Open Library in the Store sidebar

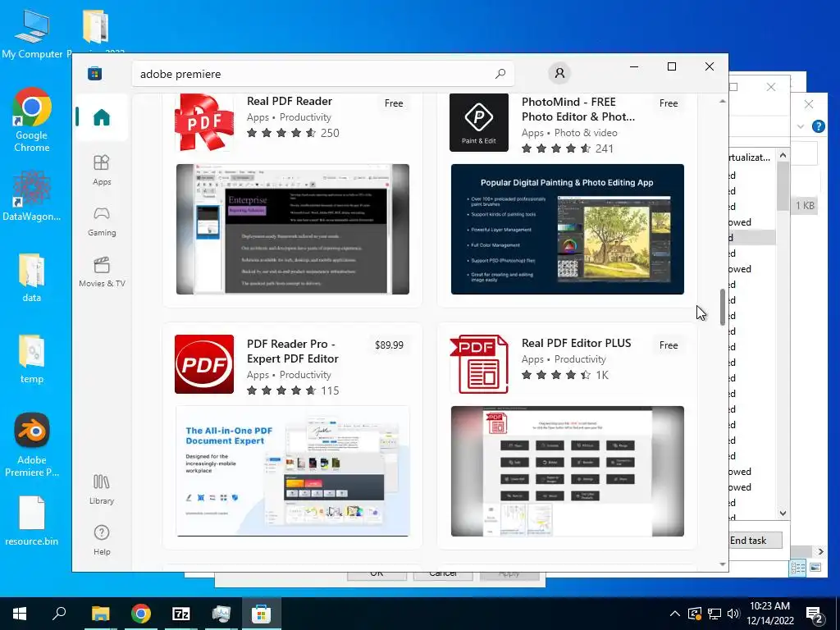tap(101, 490)
